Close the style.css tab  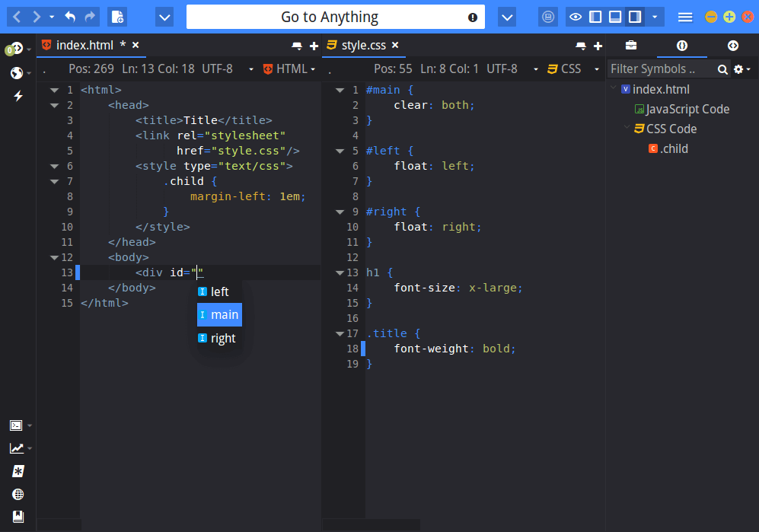coord(395,45)
